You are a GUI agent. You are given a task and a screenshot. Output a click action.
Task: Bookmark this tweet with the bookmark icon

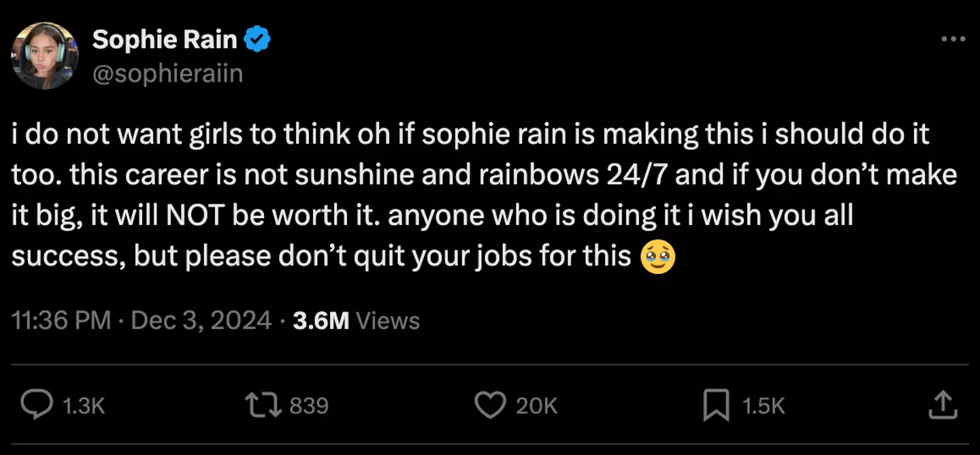click(x=716, y=405)
